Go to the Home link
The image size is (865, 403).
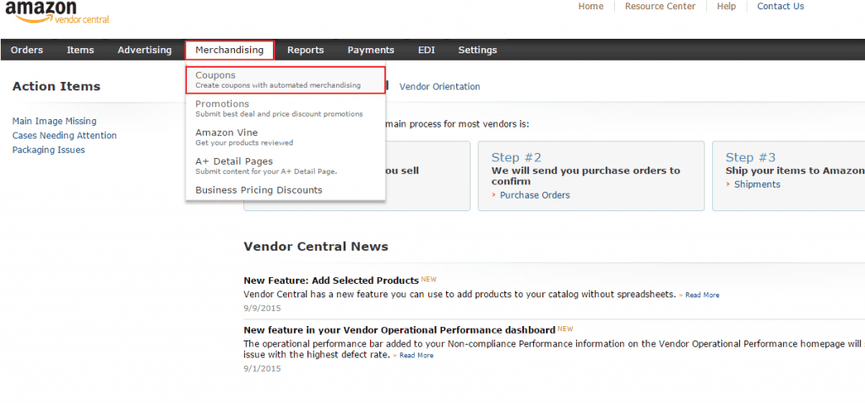click(x=590, y=7)
